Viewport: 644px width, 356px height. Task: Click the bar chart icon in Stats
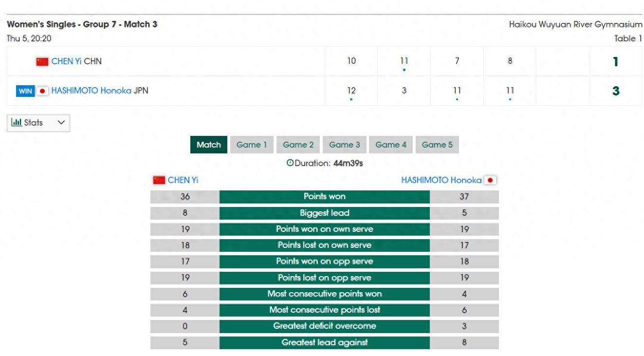pos(17,123)
